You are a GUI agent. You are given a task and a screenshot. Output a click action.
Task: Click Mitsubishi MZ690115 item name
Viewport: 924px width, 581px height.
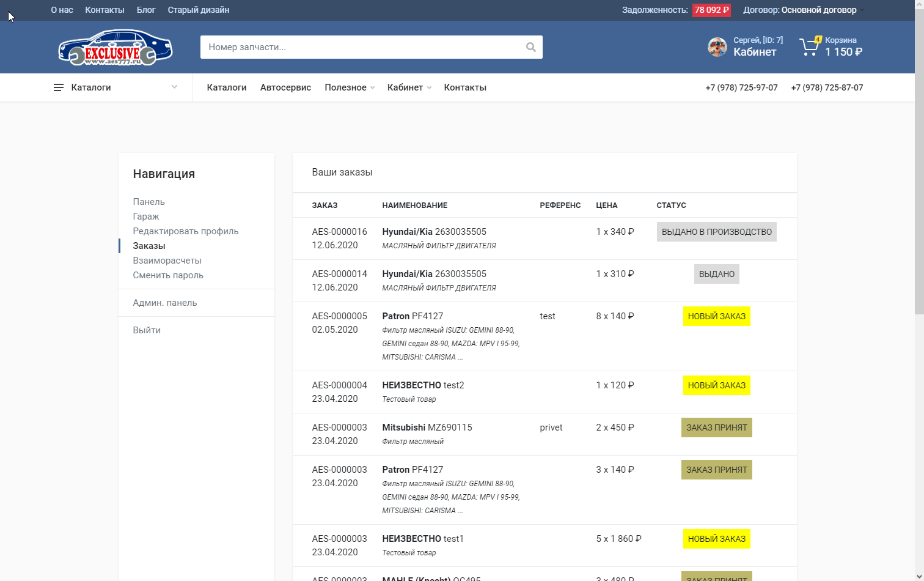pos(427,427)
